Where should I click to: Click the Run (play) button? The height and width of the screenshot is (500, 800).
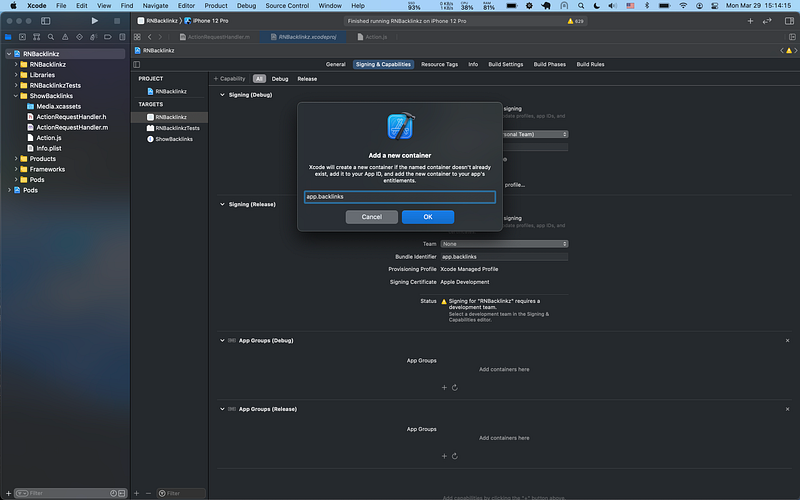pyautogui.click(x=94, y=20)
